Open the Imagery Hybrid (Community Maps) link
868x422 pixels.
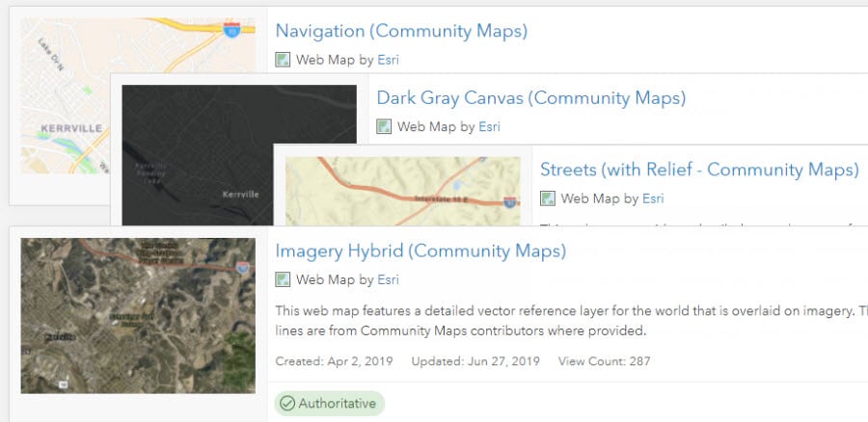tap(420, 251)
